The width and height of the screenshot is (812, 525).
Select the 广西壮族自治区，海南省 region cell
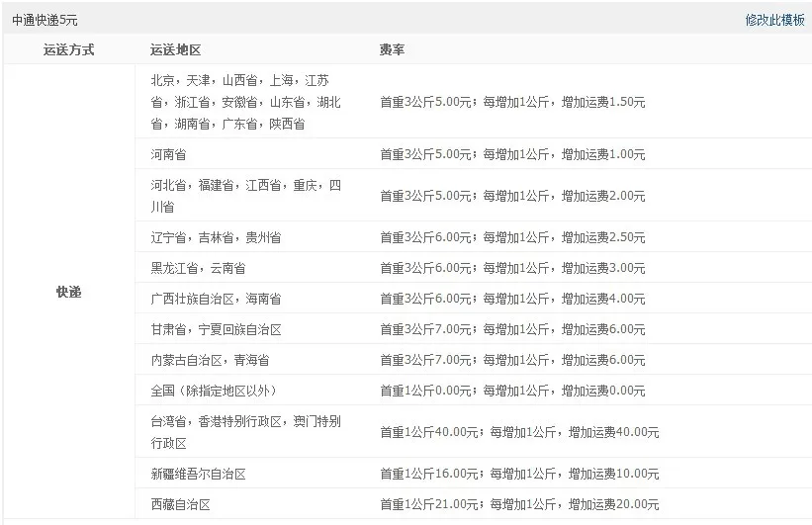pyautogui.click(x=216, y=299)
